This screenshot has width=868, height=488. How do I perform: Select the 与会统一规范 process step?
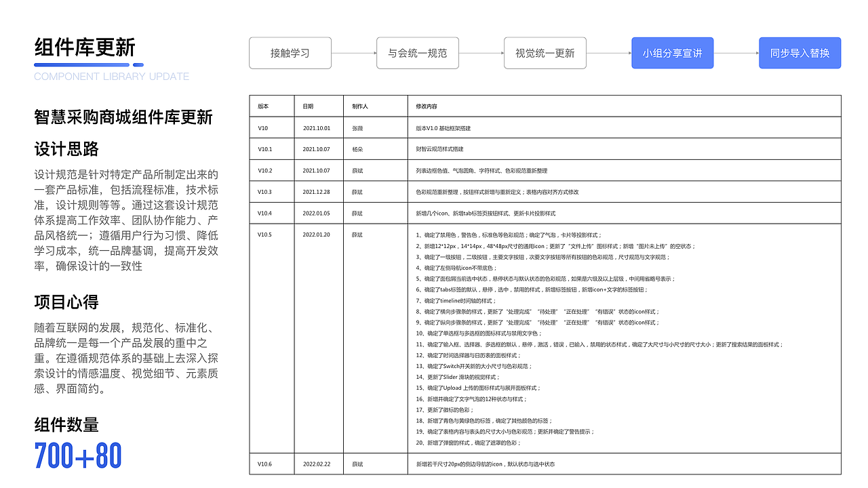click(x=418, y=53)
